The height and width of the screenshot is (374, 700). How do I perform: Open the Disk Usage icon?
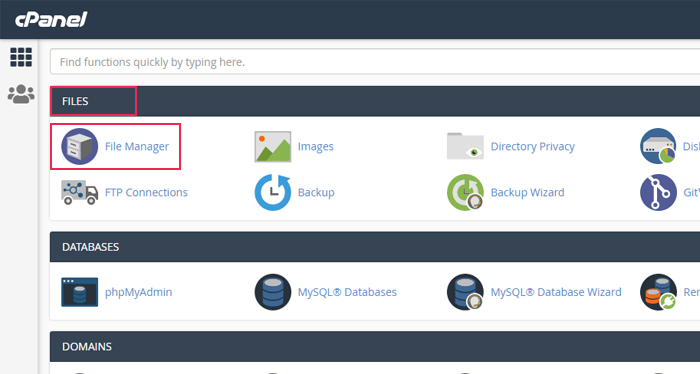658,146
